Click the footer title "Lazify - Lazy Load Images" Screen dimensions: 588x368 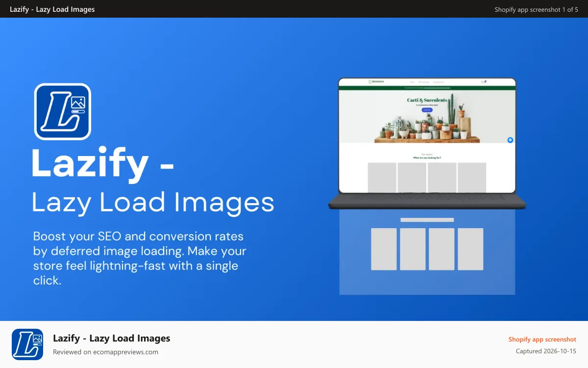(112, 338)
